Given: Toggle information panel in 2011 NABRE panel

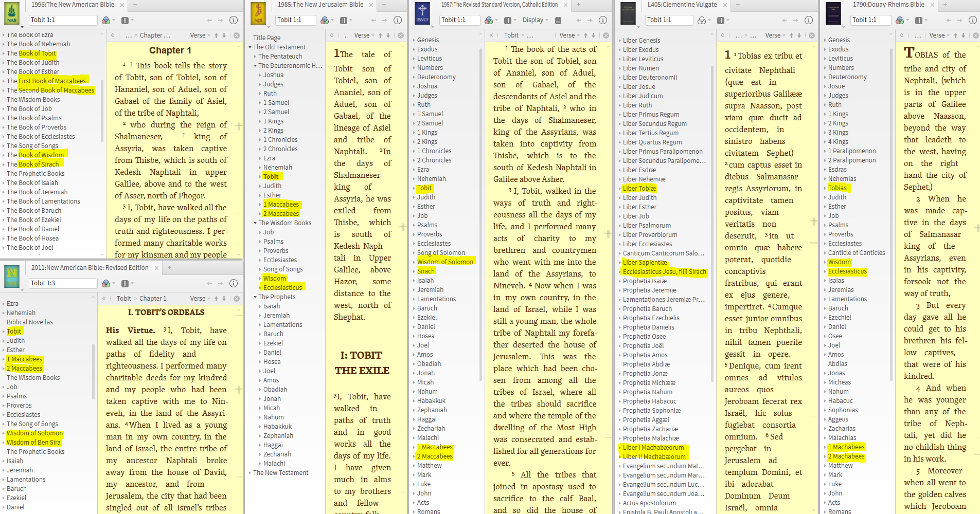Looking at the screenshot, I should [x=233, y=283].
